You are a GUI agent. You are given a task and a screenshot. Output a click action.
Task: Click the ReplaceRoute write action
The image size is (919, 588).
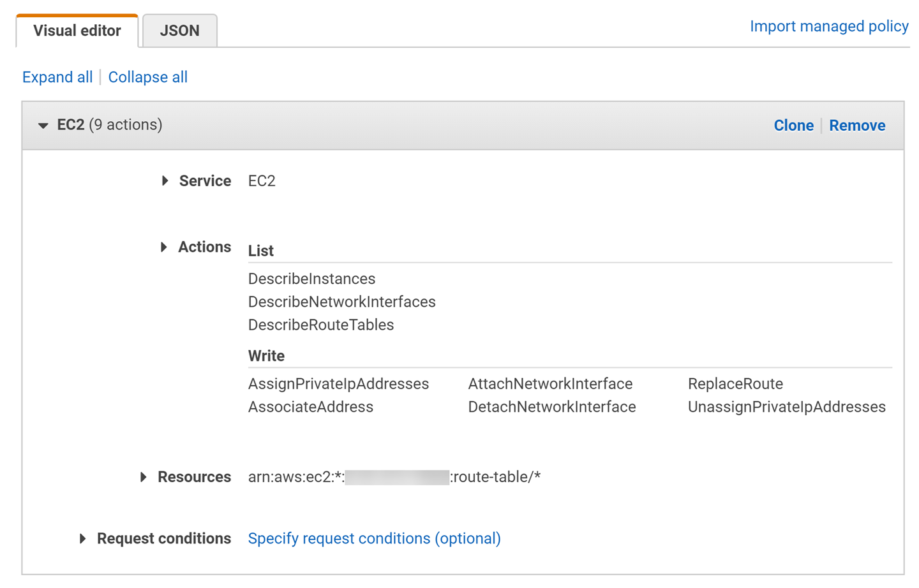[x=735, y=384]
